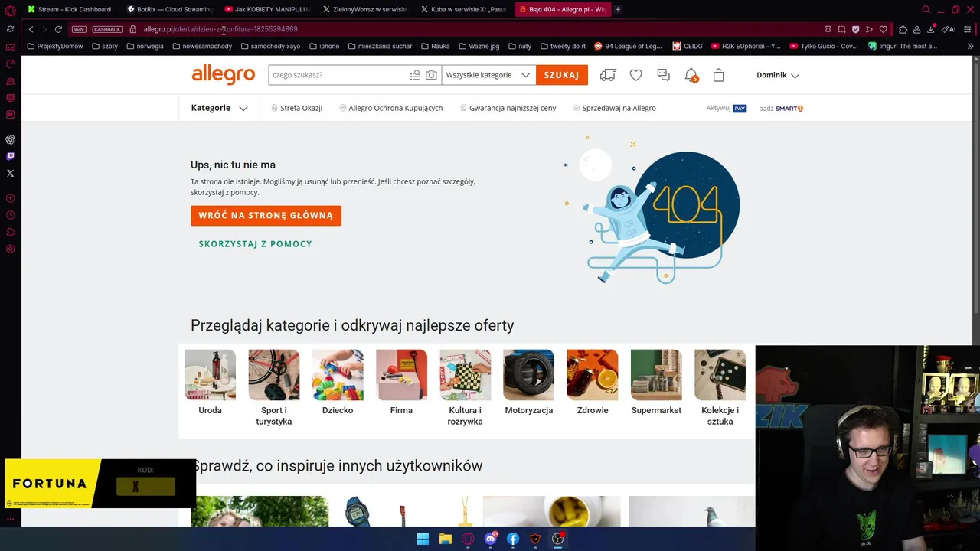Open Sprzedawaj na Allegro link

[x=614, y=108]
